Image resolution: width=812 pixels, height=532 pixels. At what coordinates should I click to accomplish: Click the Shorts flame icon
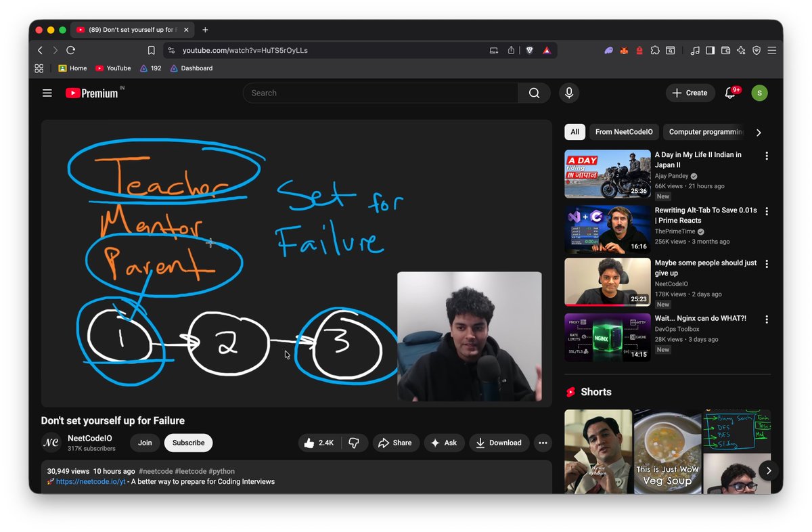pyautogui.click(x=572, y=391)
